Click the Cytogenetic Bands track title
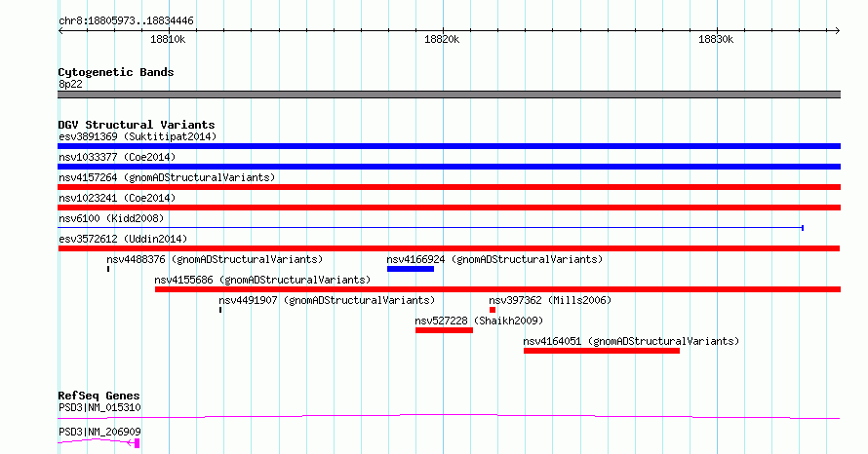This screenshot has width=868, height=454. (x=116, y=72)
